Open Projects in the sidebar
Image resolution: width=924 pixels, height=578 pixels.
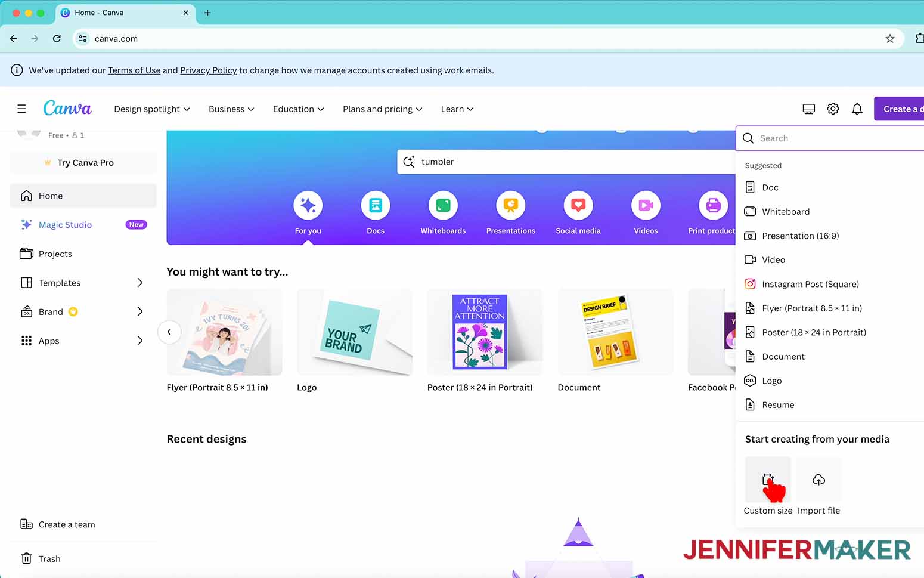coord(83,254)
